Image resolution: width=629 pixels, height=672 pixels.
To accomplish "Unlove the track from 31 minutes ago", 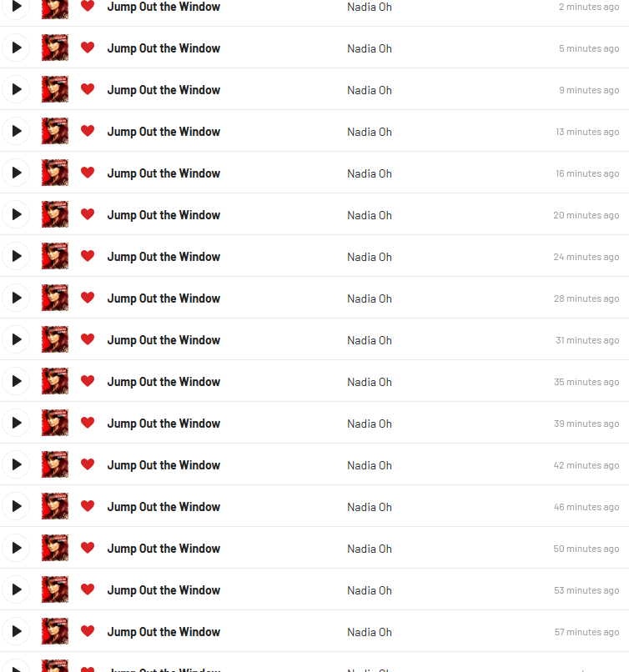I will click(88, 339).
